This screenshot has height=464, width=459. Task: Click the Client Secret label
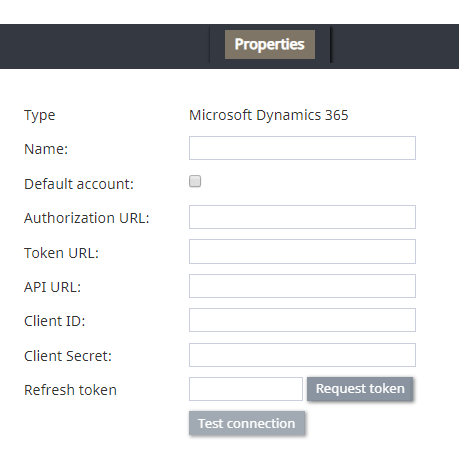68,356
